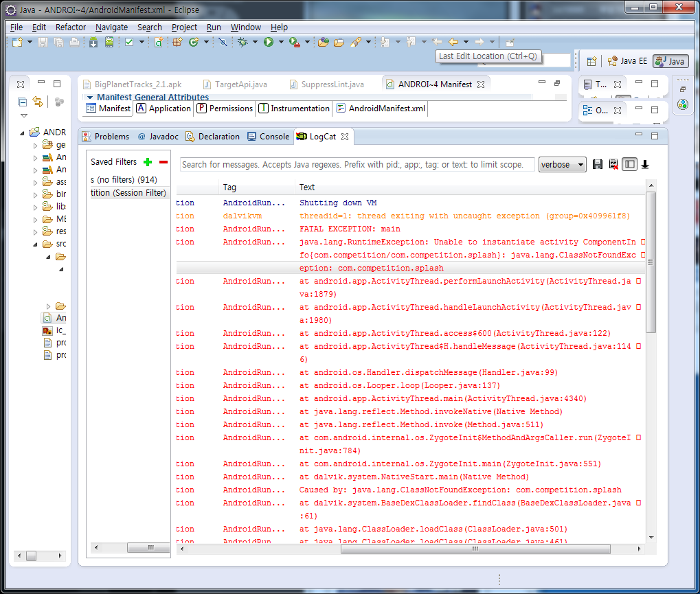This screenshot has width=700, height=594.
Task: Click the Run External Tools icon
Action: point(294,43)
